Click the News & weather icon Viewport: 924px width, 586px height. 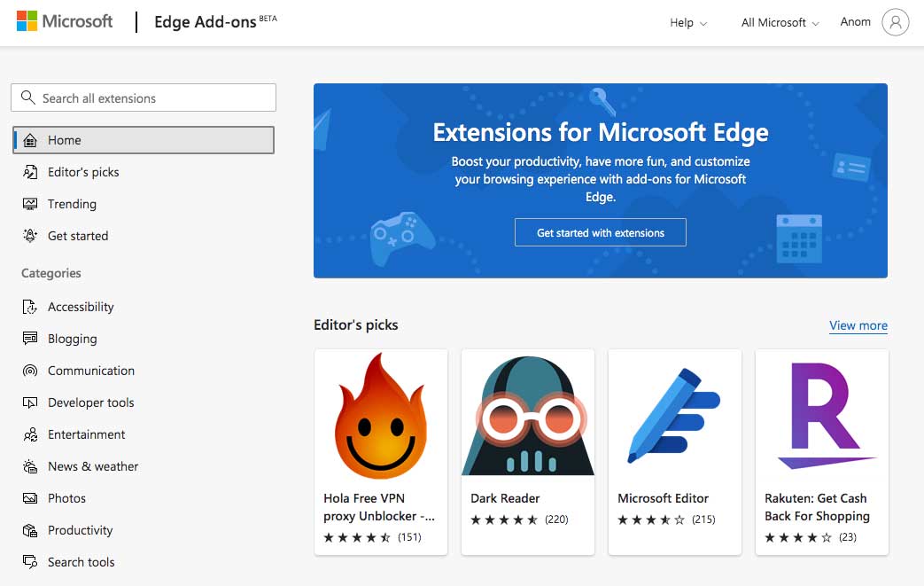click(30, 466)
